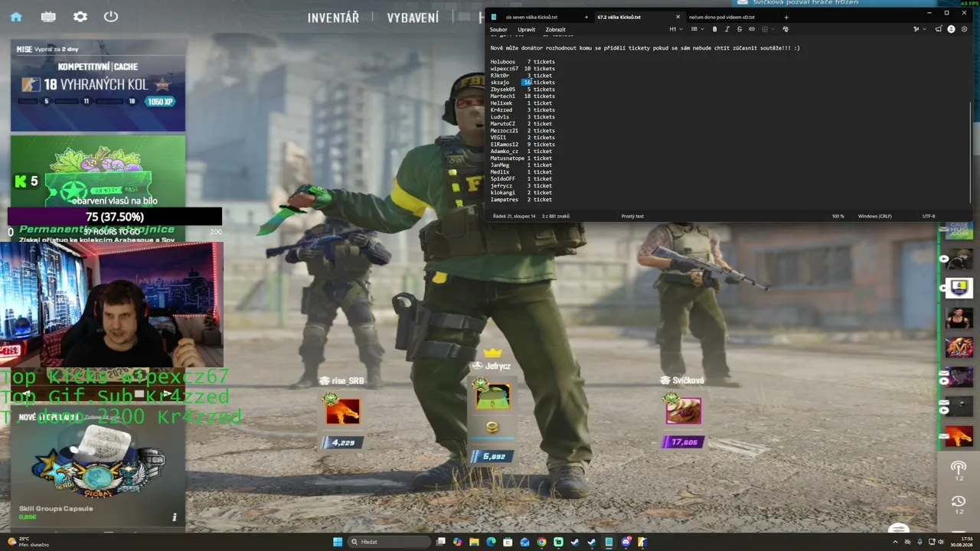The height and width of the screenshot is (551, 980).
Task: Click rise_SRB's flame medal badge
Action: click(x=342, y=411)
